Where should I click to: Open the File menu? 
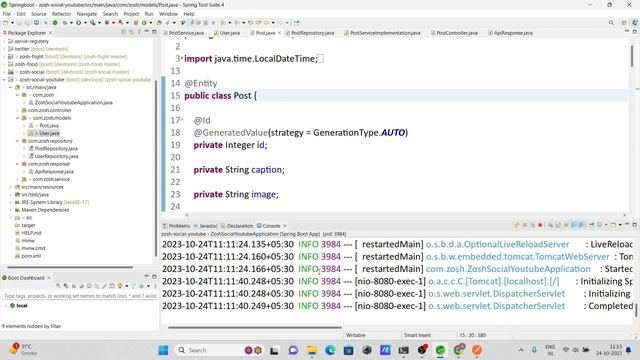click(x=7, y=14)
